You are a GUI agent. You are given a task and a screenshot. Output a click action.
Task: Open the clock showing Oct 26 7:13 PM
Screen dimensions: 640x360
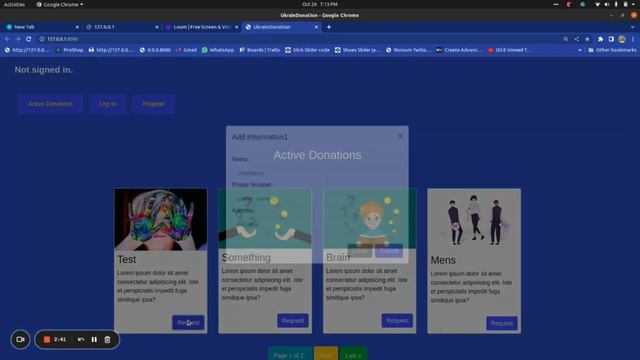[x=320, y=4]
